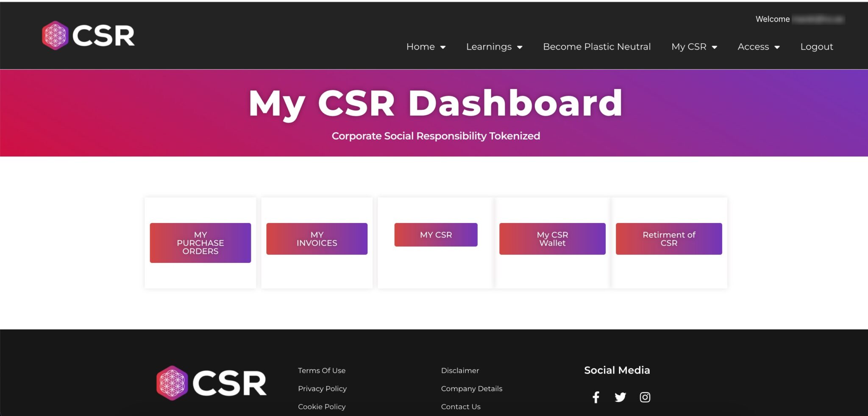Open Company Details in the footer
This screenshot has width=868, height=416.
[x=471, y=388]
